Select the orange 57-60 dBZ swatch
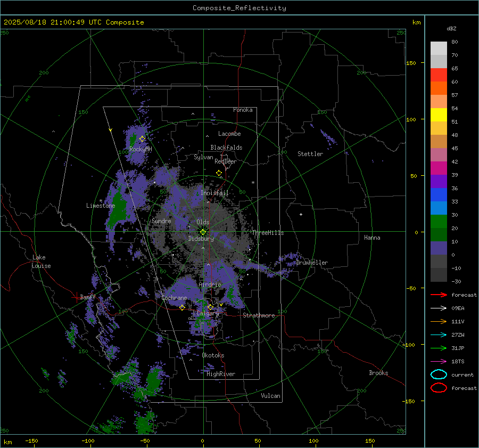 coord(439,88)
